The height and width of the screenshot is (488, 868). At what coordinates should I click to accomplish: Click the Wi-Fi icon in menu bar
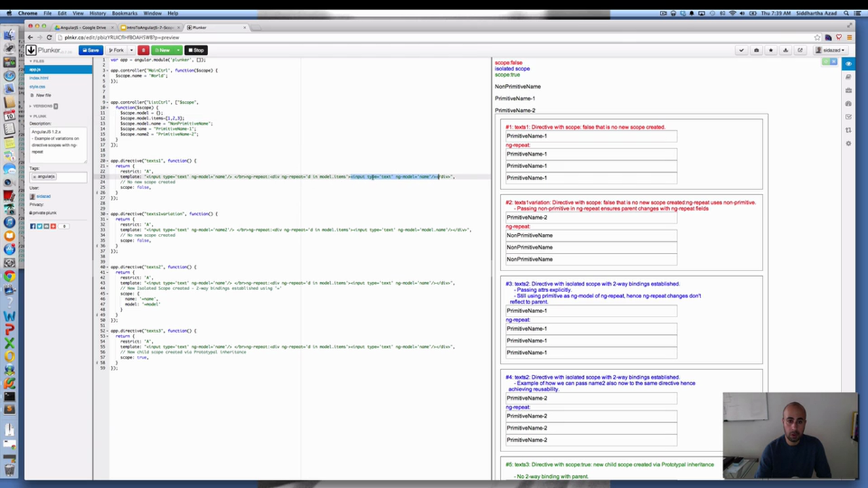point(732,13)
